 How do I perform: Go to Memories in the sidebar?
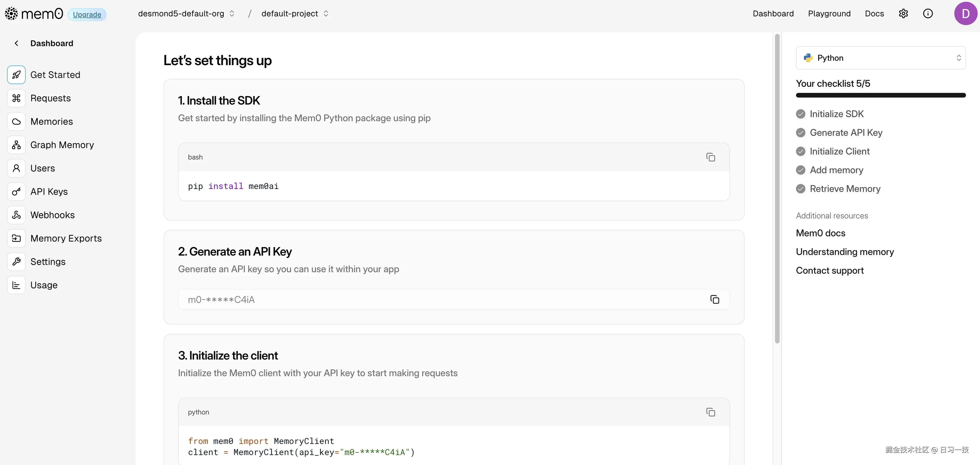tap(51, 122)
